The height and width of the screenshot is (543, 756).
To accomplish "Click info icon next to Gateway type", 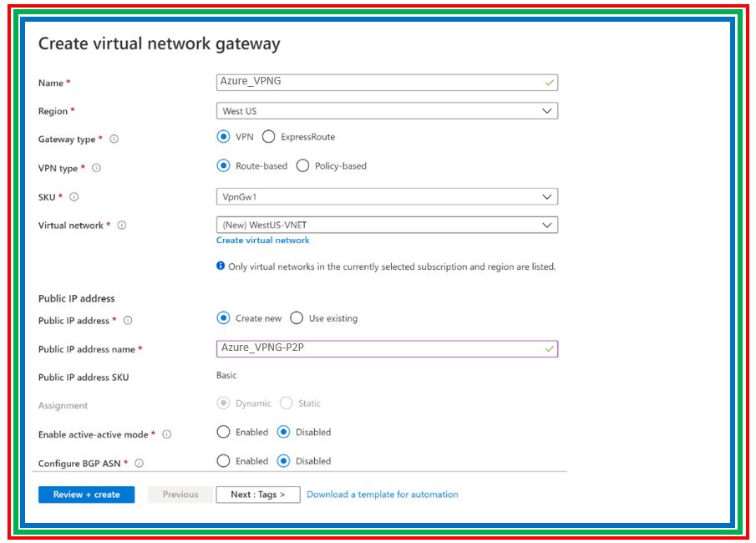I will [x=114, y=140].
